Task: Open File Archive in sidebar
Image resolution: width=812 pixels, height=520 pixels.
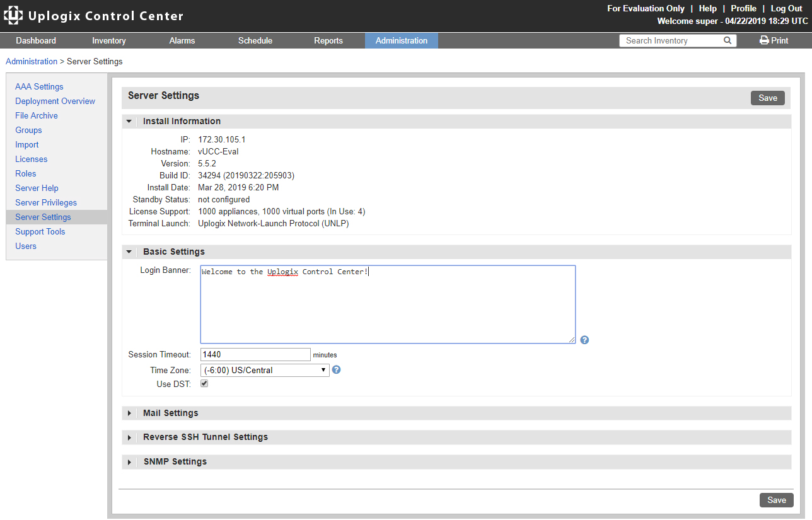Action: coord(37,115)
